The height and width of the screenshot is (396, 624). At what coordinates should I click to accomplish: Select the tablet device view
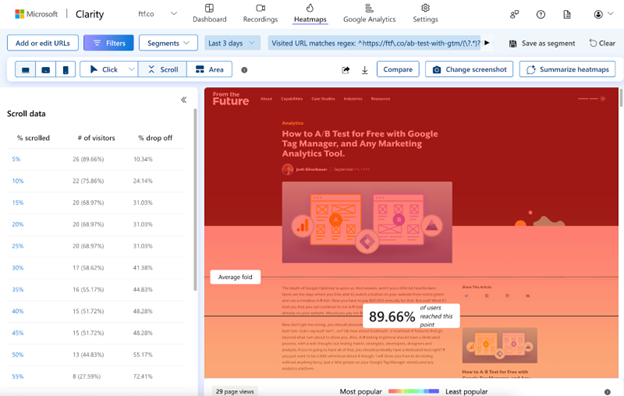coord(46,70)
